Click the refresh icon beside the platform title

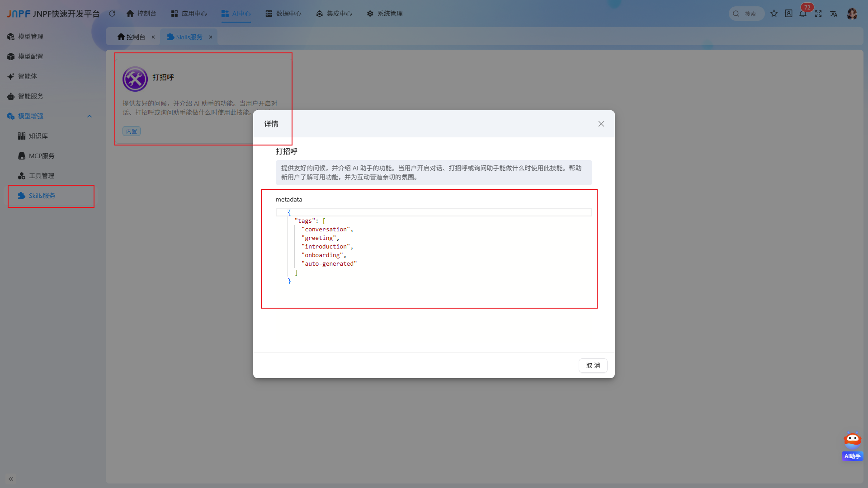112,14
